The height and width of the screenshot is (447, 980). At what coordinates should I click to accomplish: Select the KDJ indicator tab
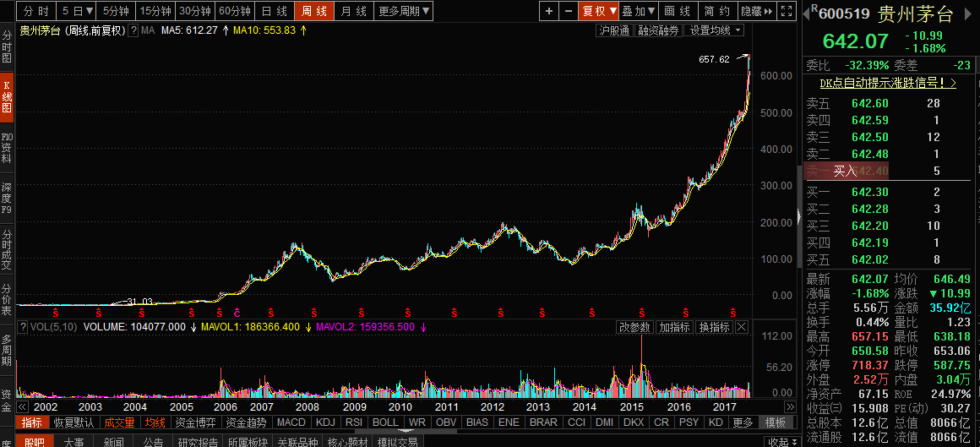pos(325,422)
